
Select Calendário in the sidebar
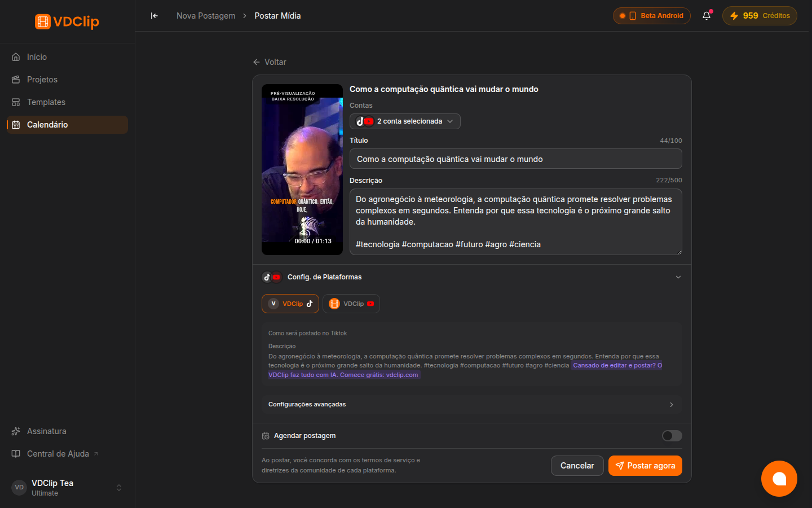coord(67,125)
